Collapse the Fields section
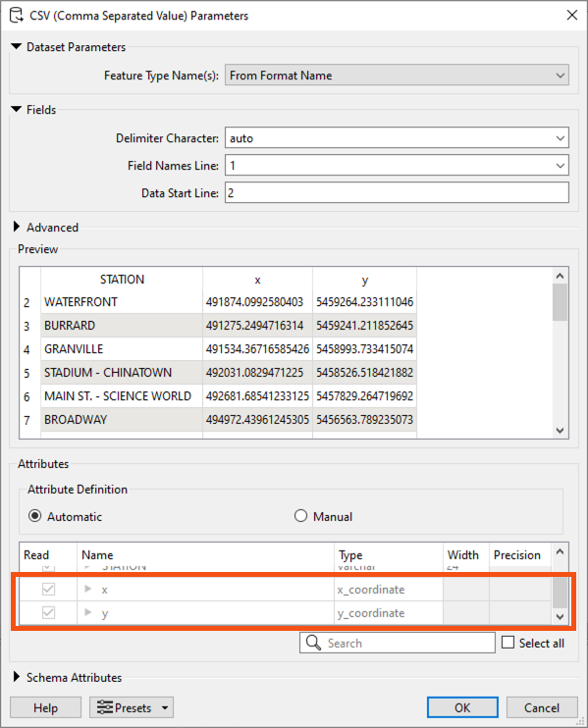 pyautogui.click(x=17, y=109)
